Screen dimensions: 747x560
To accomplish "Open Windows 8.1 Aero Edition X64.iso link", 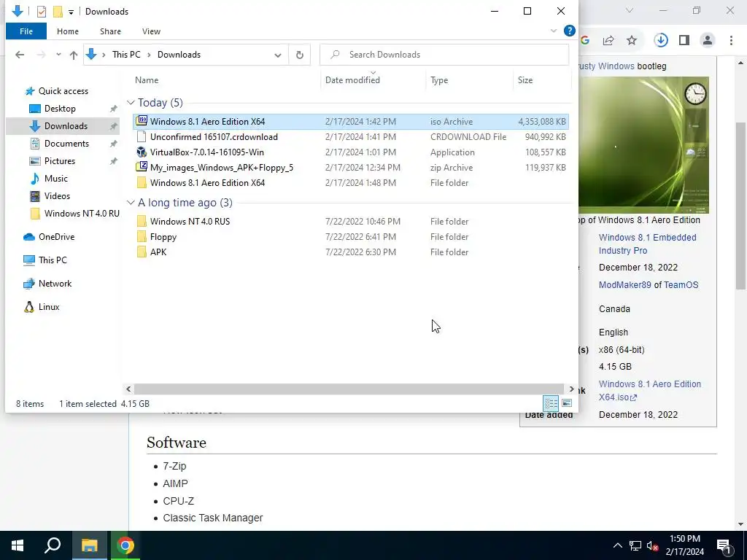I will click(x=650, y=391).
